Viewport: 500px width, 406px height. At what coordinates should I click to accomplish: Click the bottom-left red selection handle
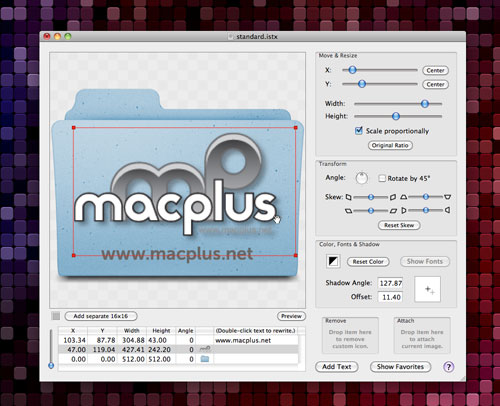74,255
